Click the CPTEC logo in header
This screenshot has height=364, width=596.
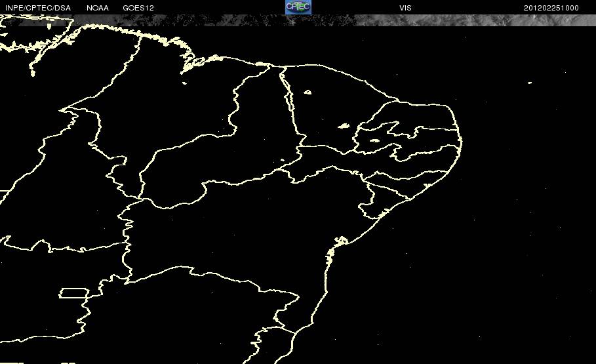[x=298, y=7]
